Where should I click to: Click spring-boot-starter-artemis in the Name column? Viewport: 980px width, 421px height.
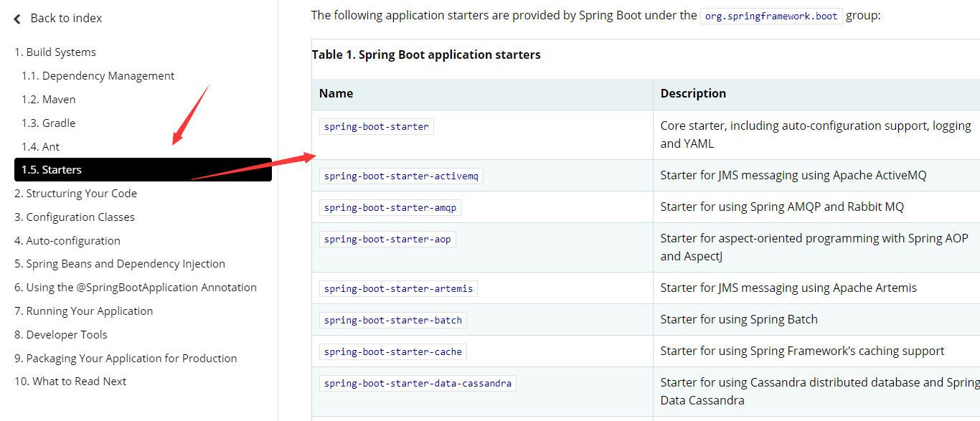(x=398, y=288)
